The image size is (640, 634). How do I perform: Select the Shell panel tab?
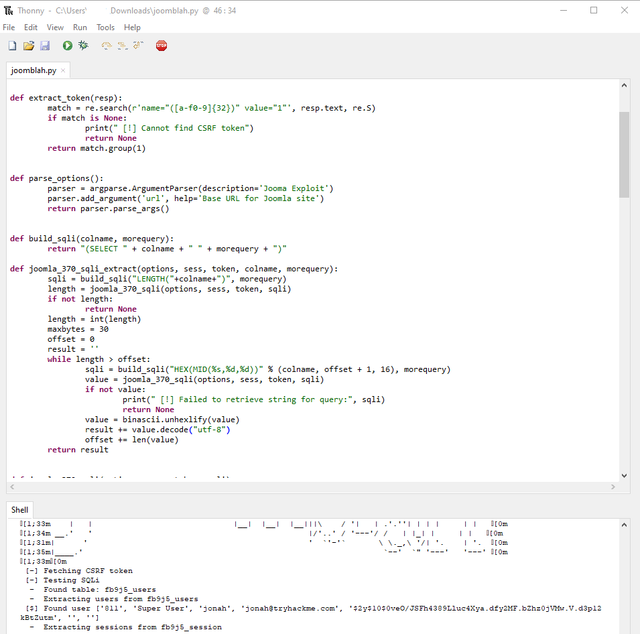(20, 510)
